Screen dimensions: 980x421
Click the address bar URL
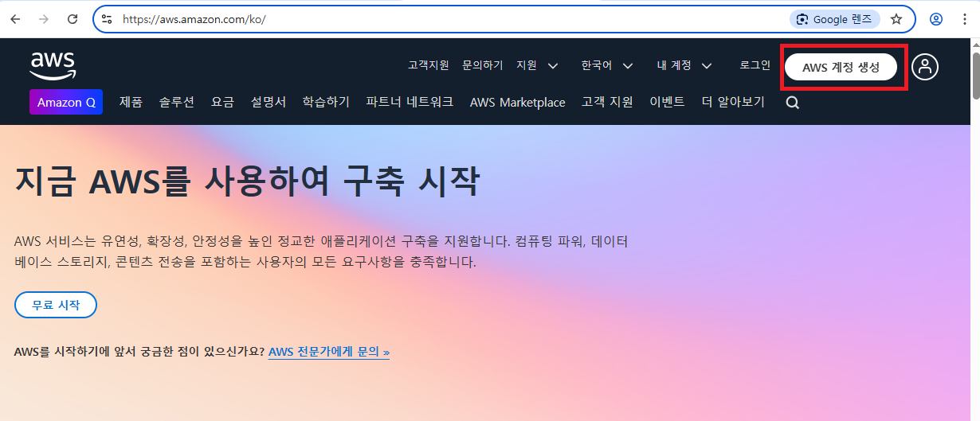[x=194, y=19]
